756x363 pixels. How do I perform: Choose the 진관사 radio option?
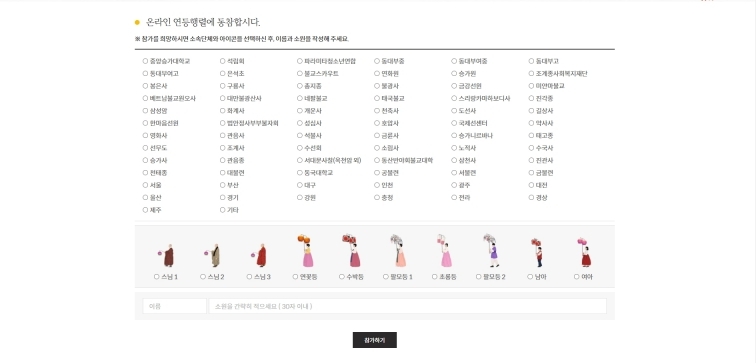(531, 160)
